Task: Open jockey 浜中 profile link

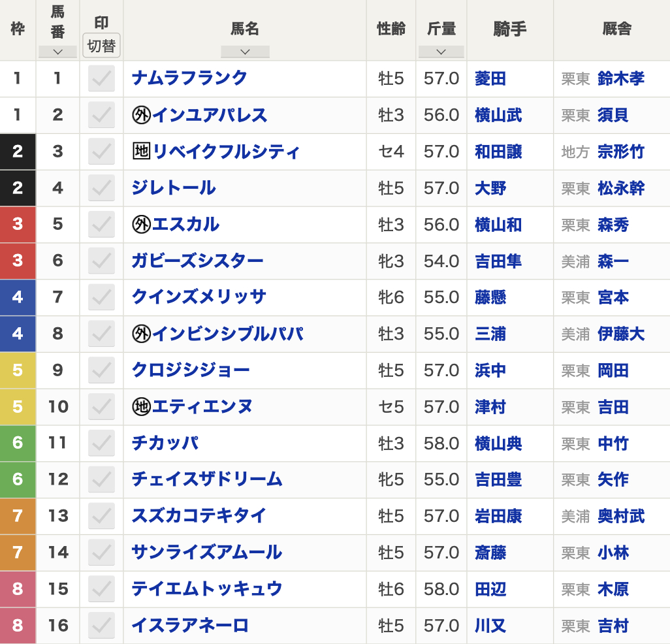Action: [490, 370]
